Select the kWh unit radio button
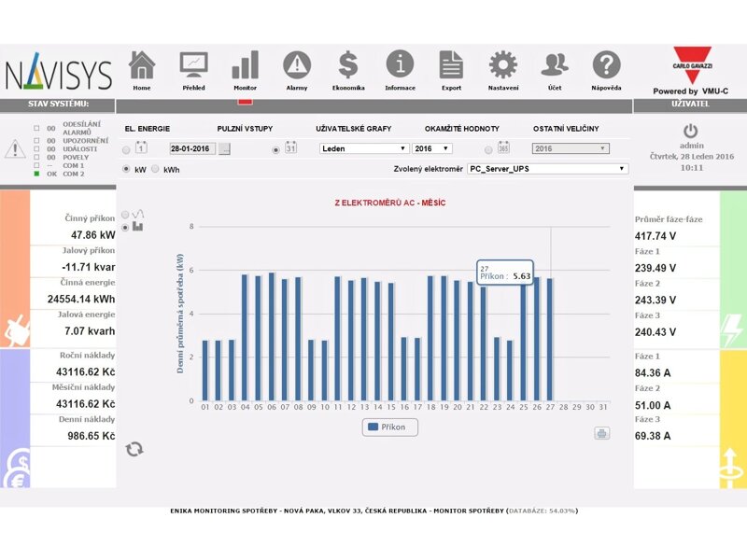The width and height of the screenshot is (747, 560). click(x=156, y=170)
